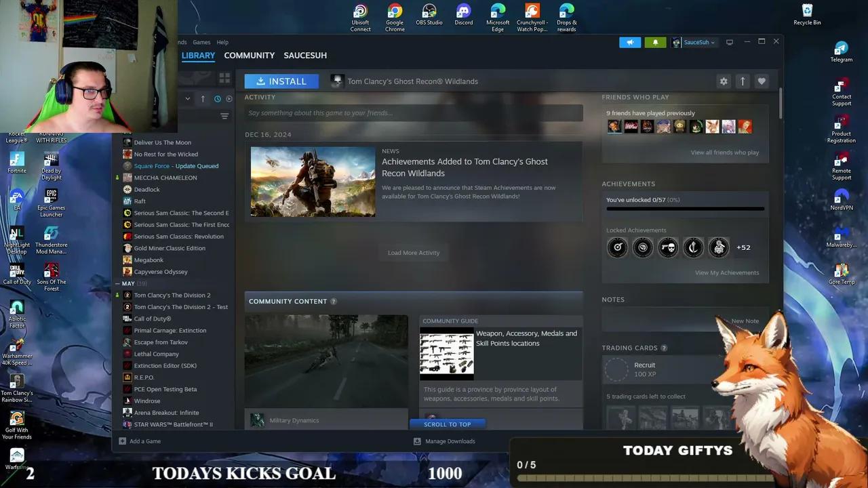This screenshot has width=868, height=488.
Task: Open Epic Games Launcher desktop icon
Action: click(51, 203)
